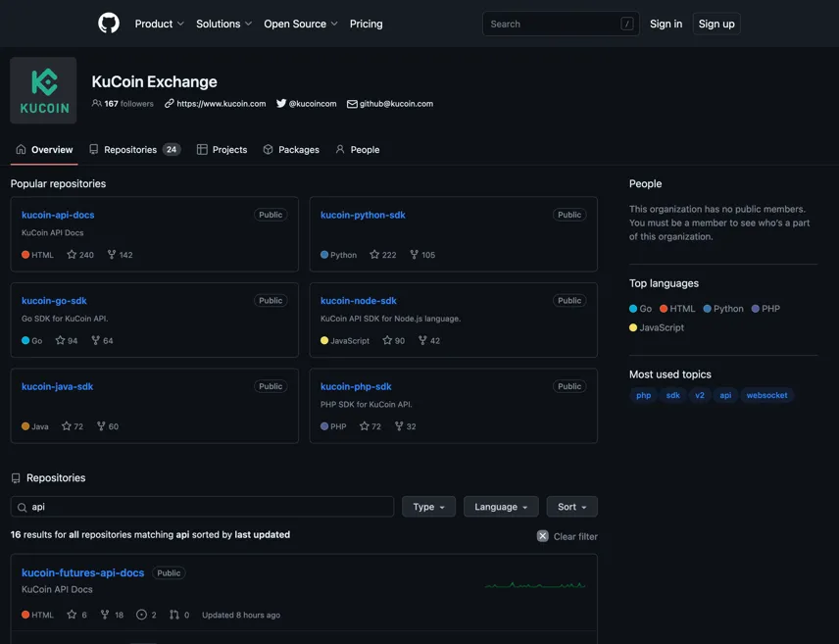Click the slash shortcut icon in Search
This screenshot has height=644, width=839.
pyautogui.click(x=627, y=25)
